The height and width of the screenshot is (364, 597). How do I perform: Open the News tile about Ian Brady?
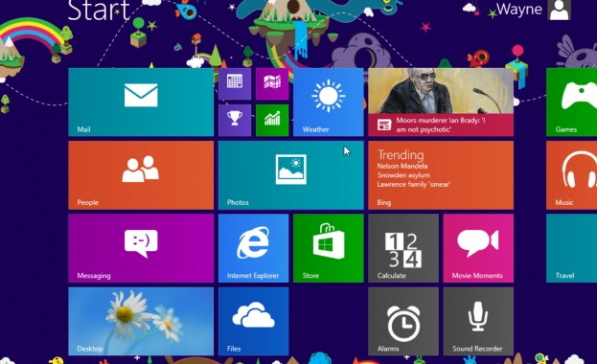441,102
